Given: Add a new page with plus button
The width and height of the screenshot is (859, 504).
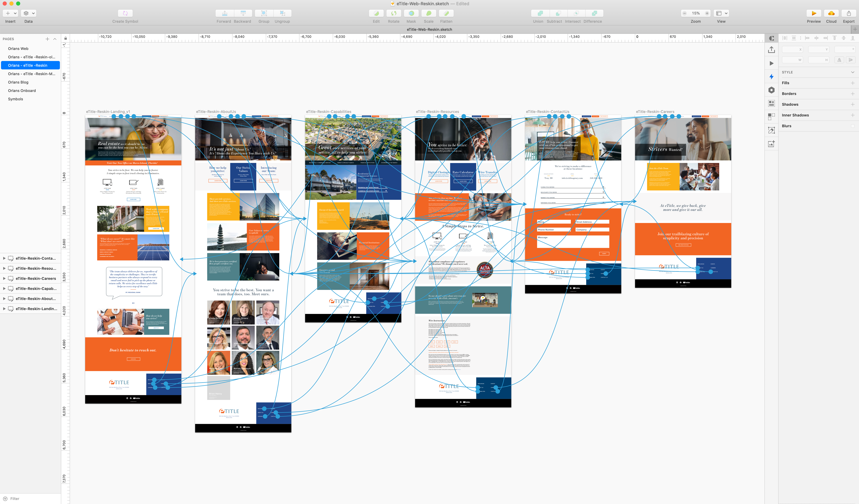Looking at the screenshot, I should pyautogui.click(x=47, y=39).
